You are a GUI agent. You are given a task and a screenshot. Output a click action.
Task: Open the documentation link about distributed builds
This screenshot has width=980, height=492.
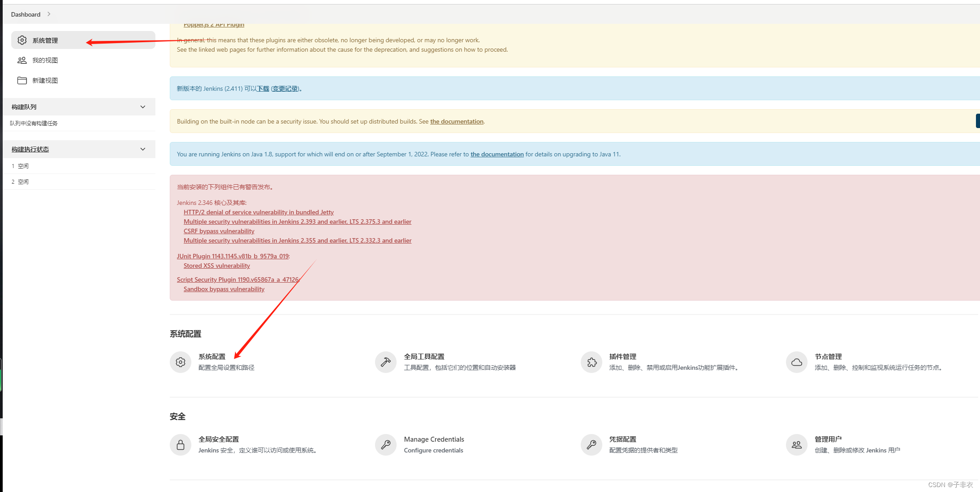tap(457, 121)
